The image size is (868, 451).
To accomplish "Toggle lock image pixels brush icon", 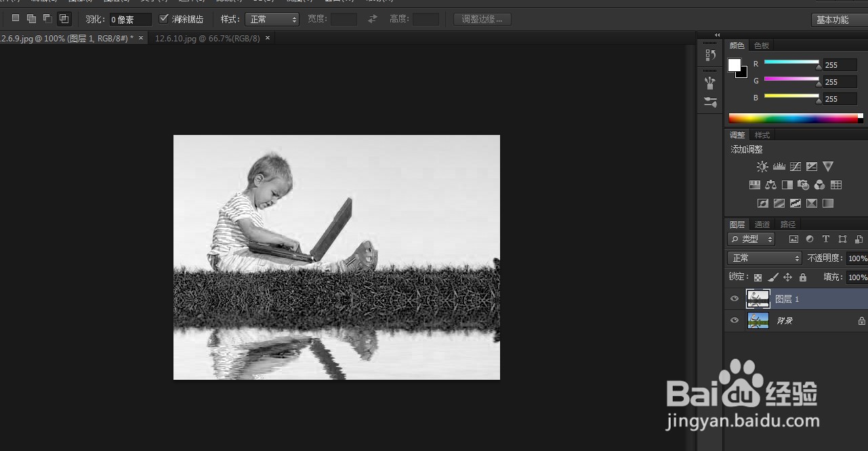I will 773,277.
